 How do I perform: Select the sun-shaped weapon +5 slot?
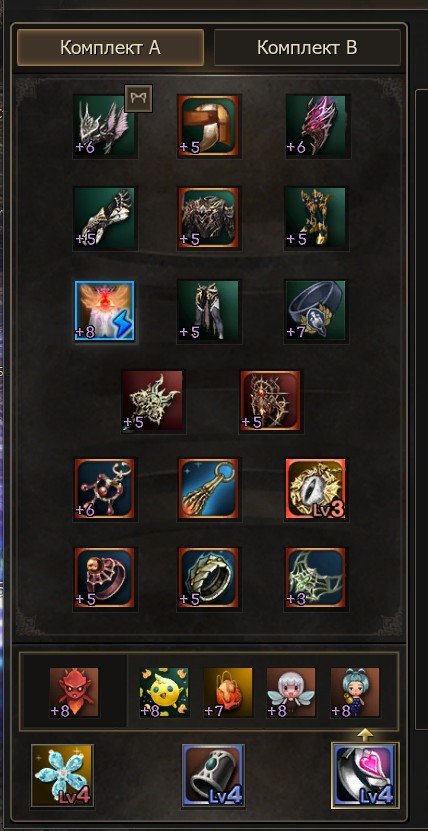tap(153, 401)
